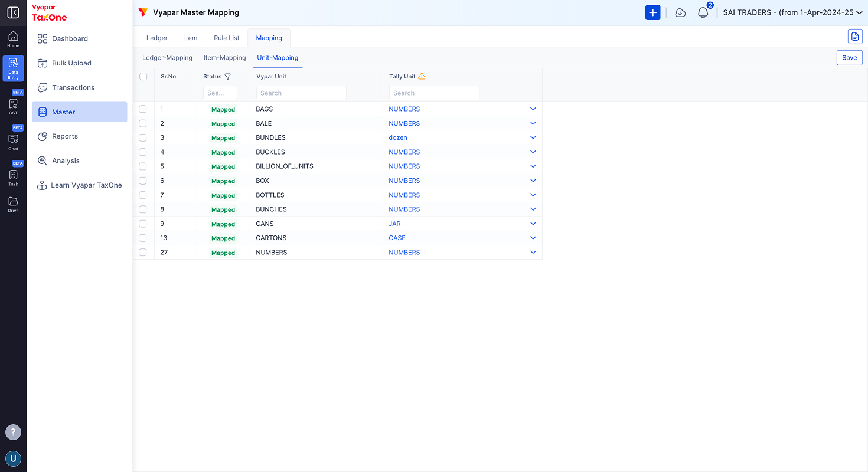
Task: Click the blue plus add button
Action: [x=652, y=12]
